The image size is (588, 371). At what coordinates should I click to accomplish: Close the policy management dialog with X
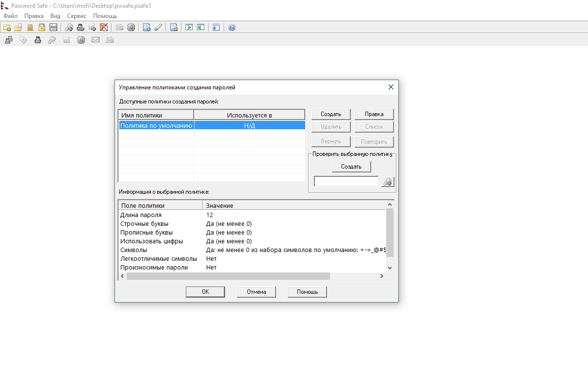pos(391,87)
